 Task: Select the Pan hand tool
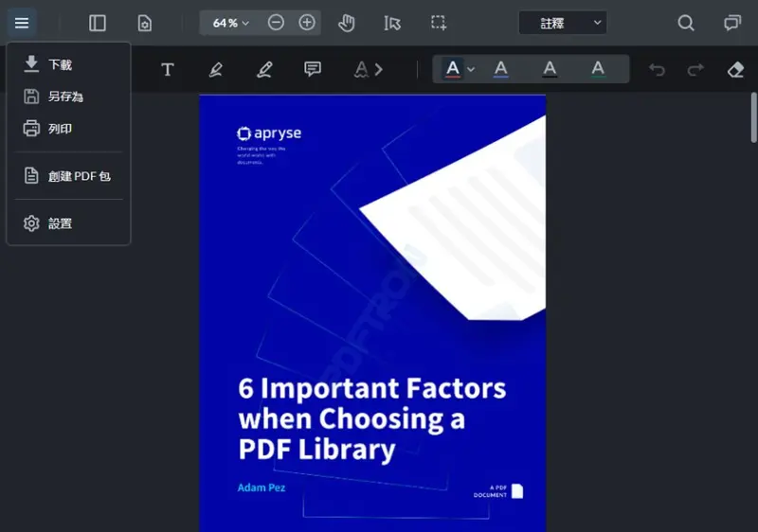point(346,23)
